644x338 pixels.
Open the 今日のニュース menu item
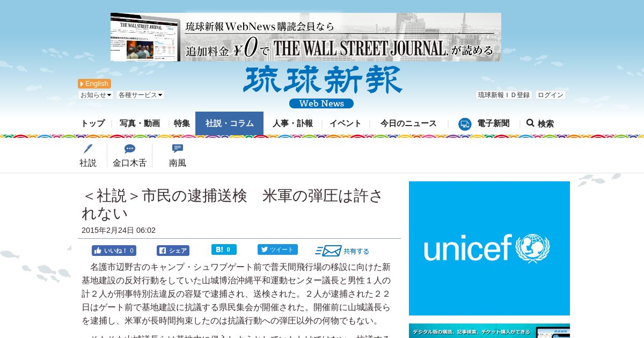[x=408, y=123]
